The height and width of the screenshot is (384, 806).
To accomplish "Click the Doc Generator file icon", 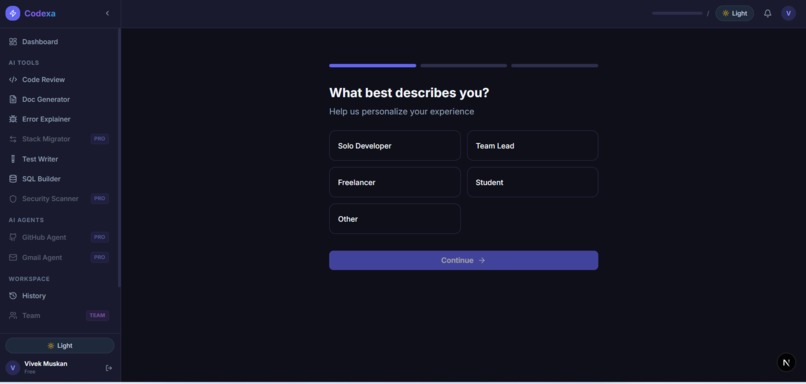I will click(13, 99).
